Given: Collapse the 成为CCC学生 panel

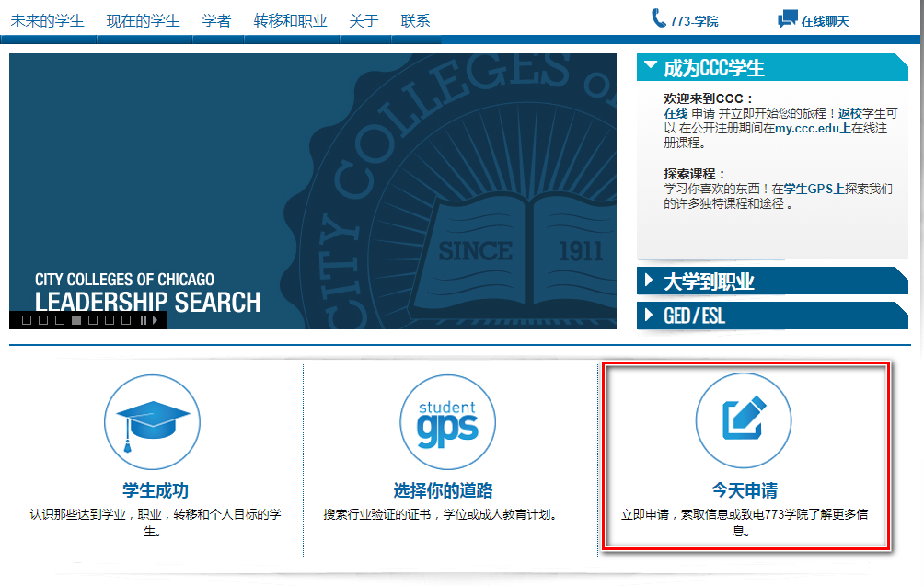Looking at the screenshot, I should point(772,67).
